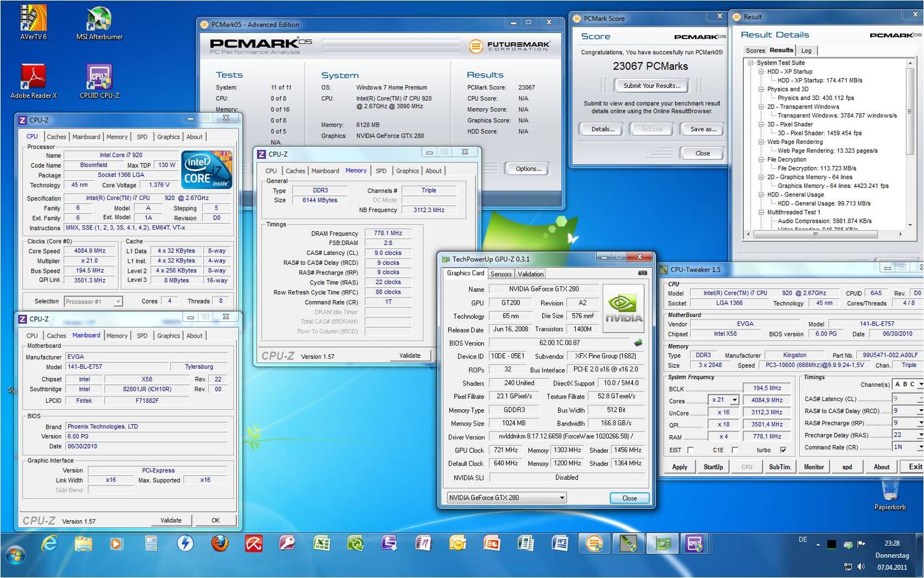
Task: Collapse the HDD - XP Startup node
Action: coord(761,72)
